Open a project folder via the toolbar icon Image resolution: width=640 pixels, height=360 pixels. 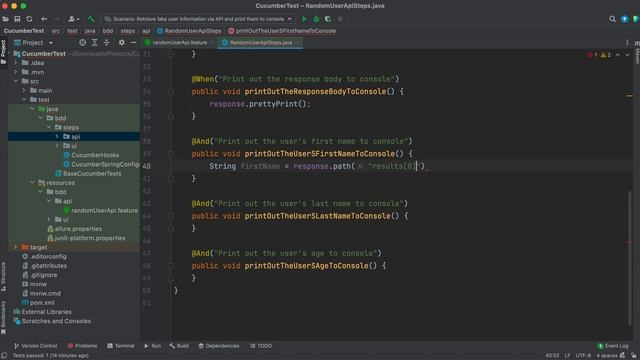tap(5, 19)
